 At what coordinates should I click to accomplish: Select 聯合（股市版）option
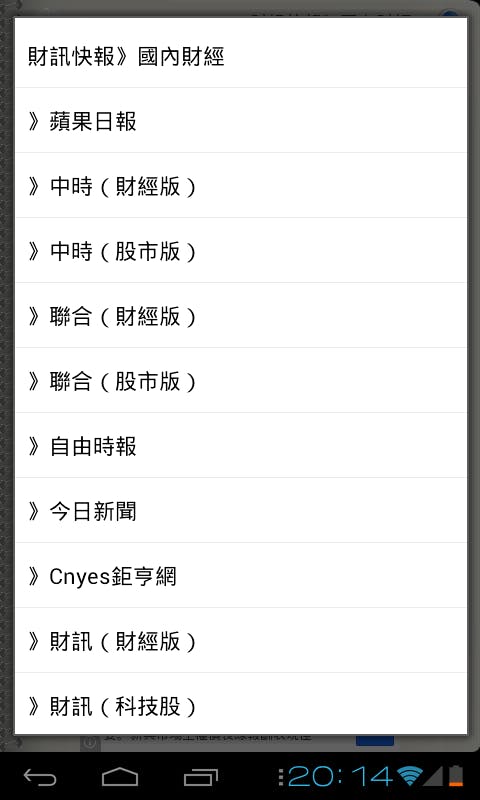pyautogui.click(x=241, y=380)
